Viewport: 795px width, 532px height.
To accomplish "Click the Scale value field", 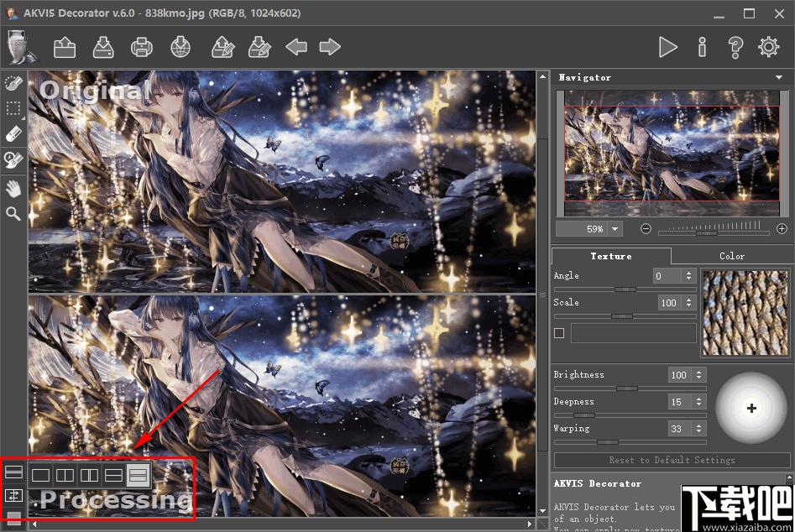I will 669,302.
